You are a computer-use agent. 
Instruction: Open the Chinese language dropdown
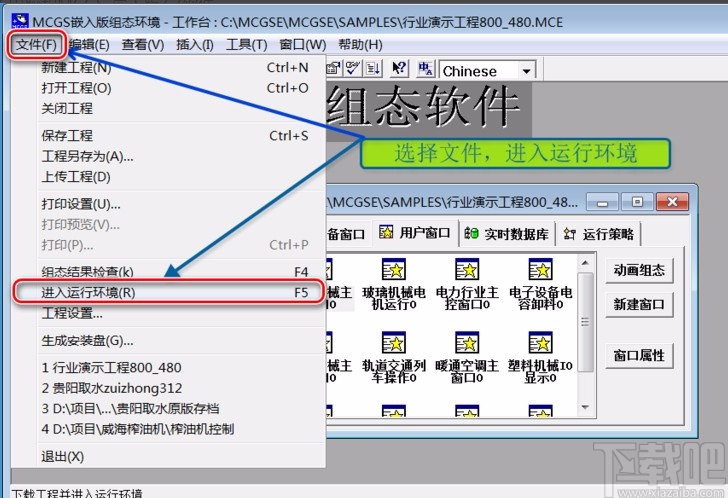click(526, 71)
